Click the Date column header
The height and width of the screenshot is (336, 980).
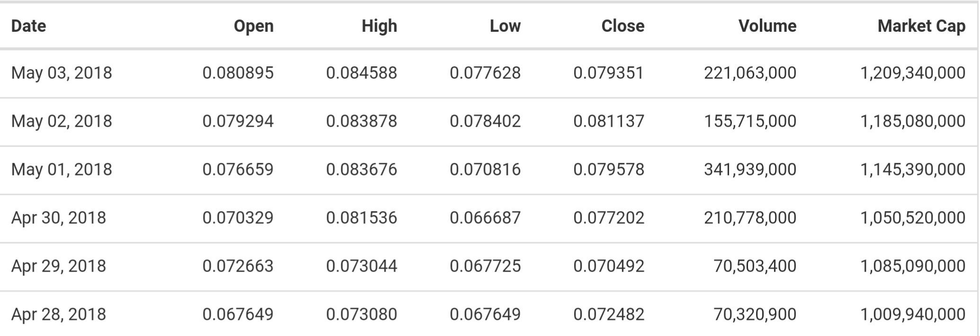(28, 26)
